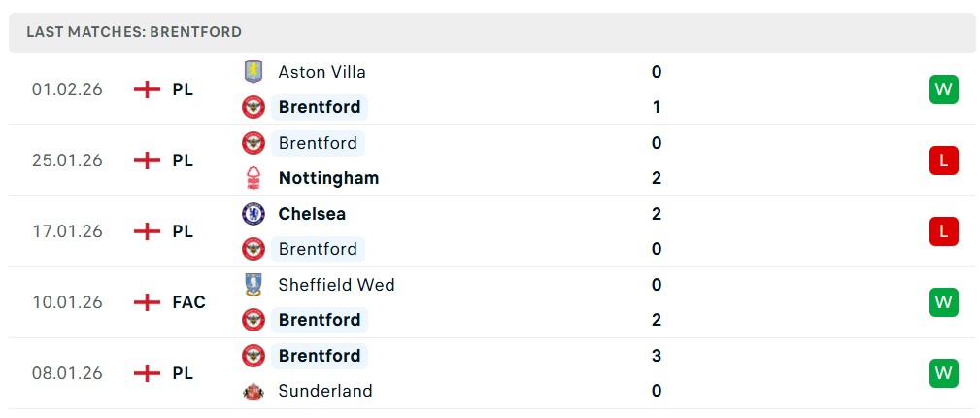980x418 pixels.
Task: Click England flag beside FAC match
Action: (x=147, y=302)
